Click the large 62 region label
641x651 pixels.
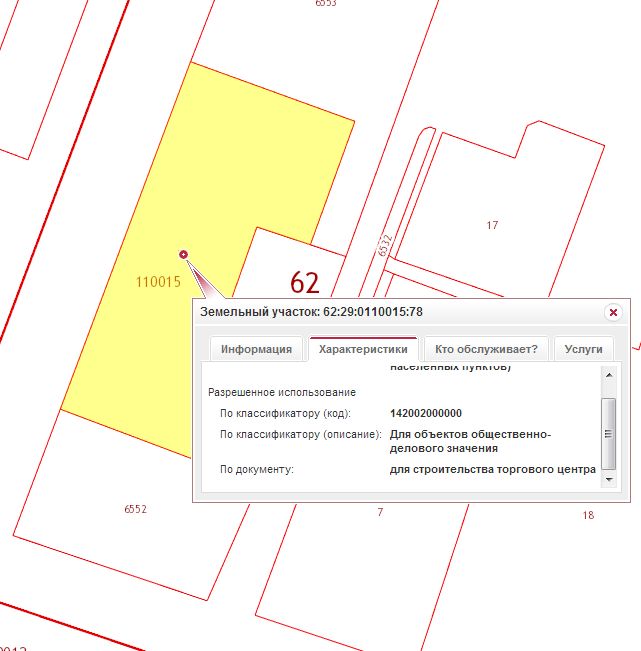pyautogui.click(x=304, y=282)
